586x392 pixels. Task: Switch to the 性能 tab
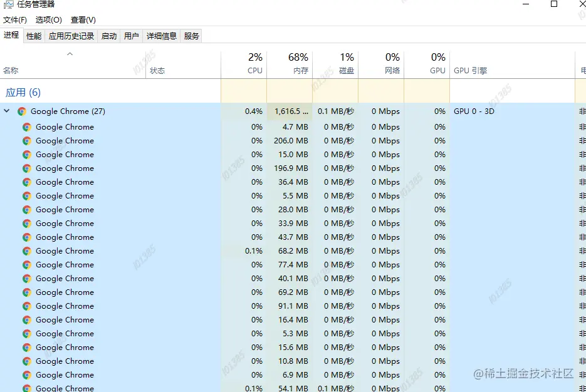(34, 36)
